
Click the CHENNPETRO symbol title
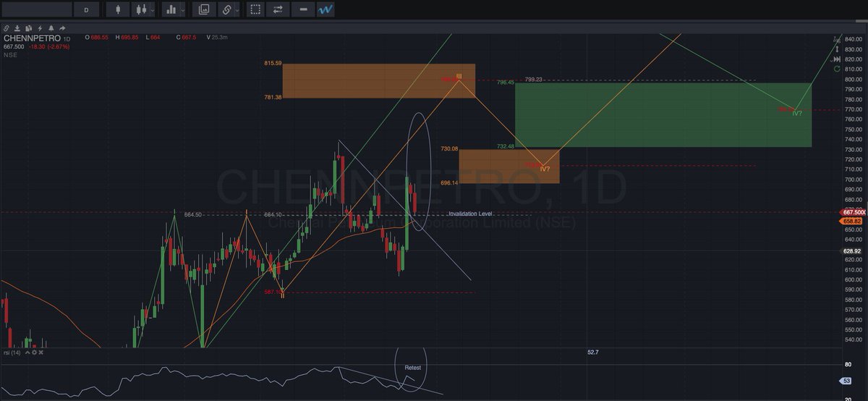32,38
